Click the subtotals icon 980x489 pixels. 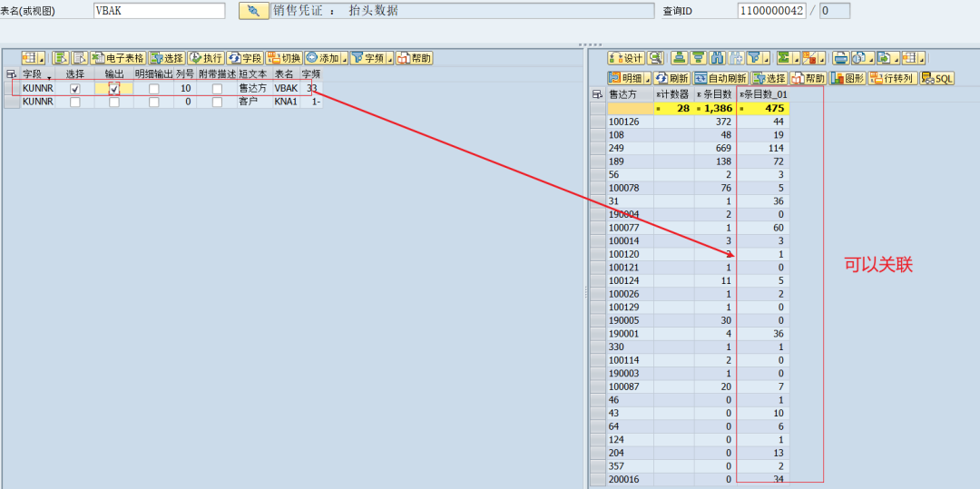(810, 58)
